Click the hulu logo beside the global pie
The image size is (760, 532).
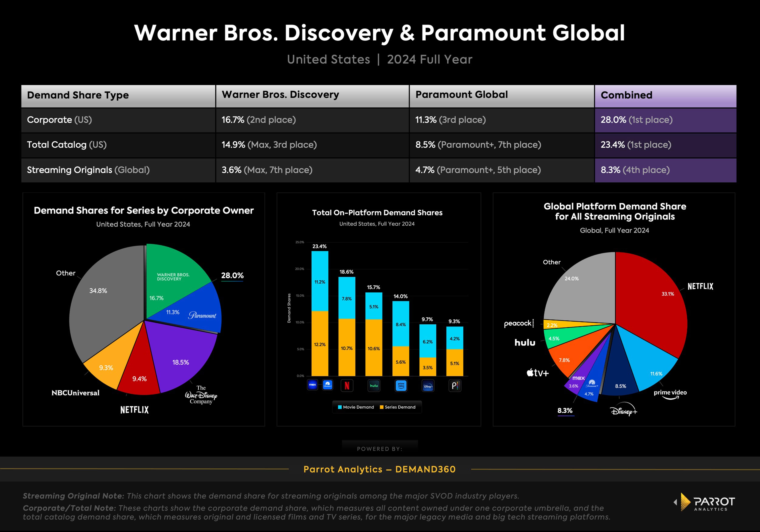point(525,342)
